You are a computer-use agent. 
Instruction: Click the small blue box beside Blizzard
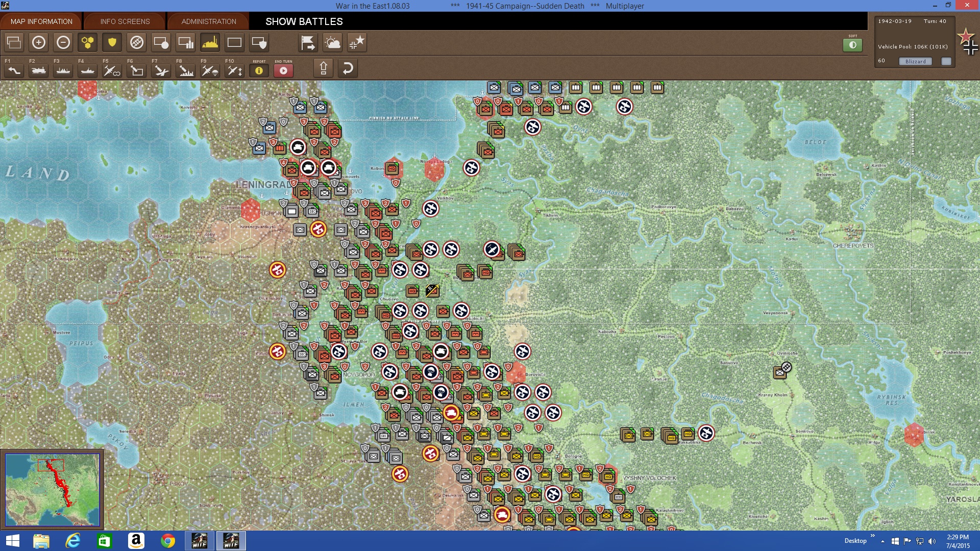point(946,61)
